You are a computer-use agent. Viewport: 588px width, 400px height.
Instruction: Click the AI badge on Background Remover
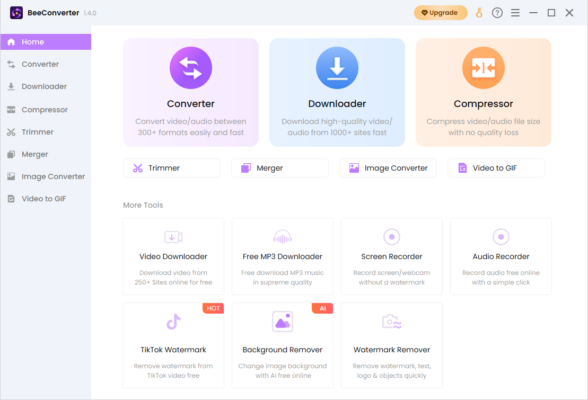pos(322,308)
